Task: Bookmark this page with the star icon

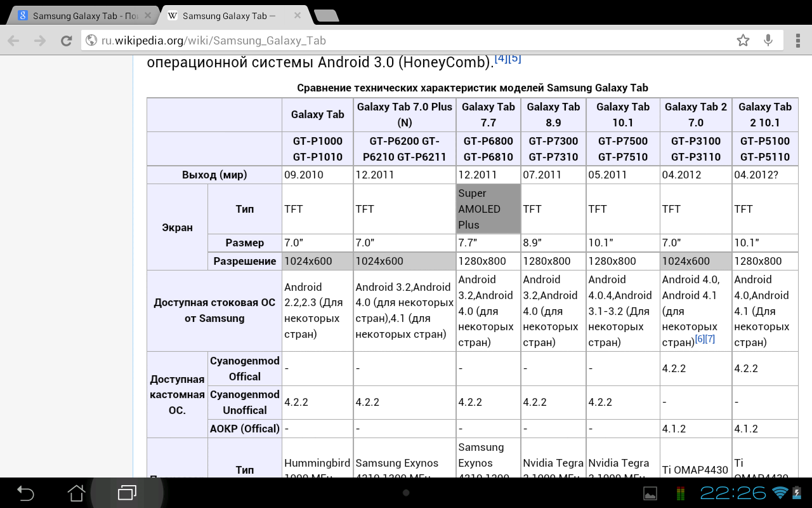Action: (x=743, y=41)
